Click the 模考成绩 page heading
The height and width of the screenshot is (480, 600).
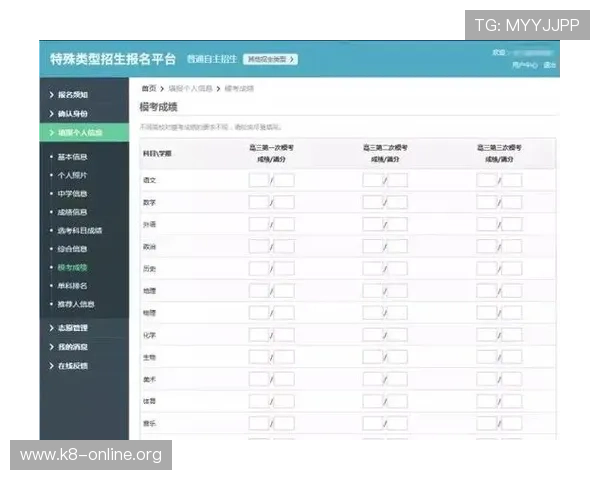[x=158, y=107]
